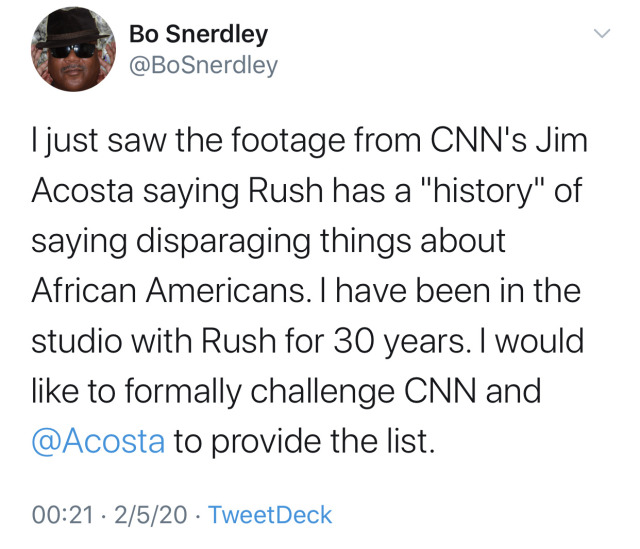Viewport: 640px width, 549px height.
Task: Click the @BoSnerdley handle
Action: coord(204,66)
